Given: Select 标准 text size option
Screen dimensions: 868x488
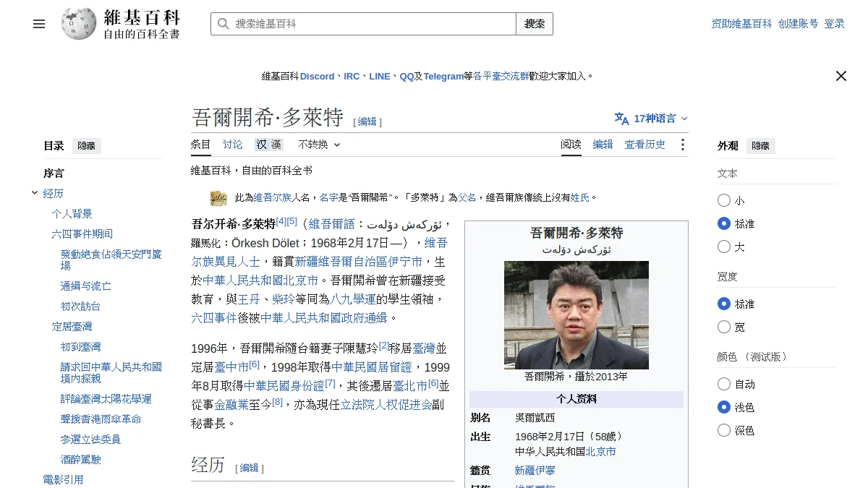Looking at the screenshot, I should [724, 223].
